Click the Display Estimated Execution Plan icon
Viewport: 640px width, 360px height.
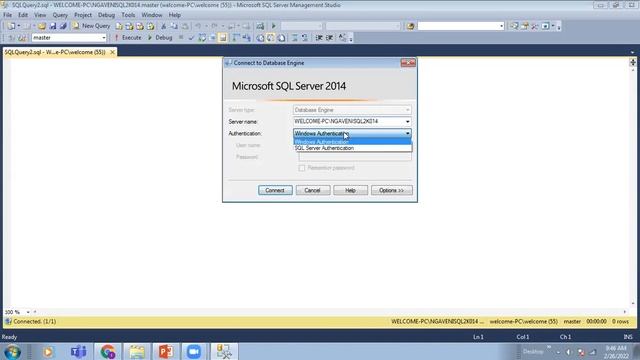pos(202,38)
